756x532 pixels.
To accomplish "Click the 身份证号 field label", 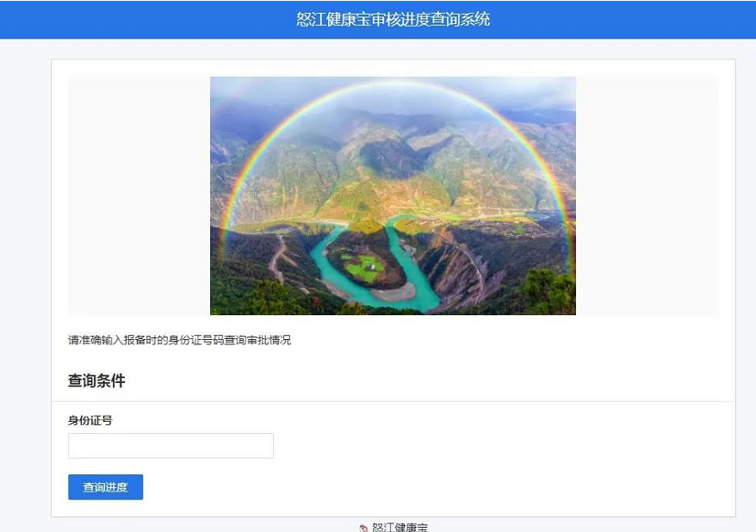I will point(90,420).
